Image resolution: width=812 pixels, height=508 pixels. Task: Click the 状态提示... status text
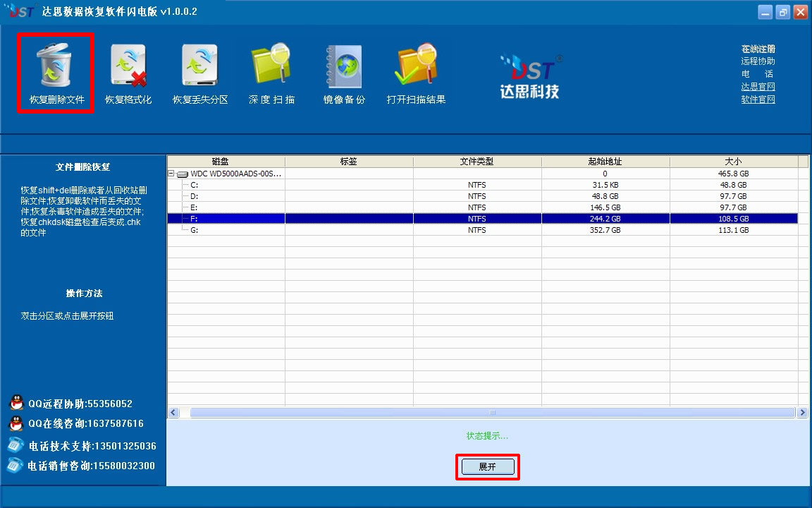click(487, 436)
